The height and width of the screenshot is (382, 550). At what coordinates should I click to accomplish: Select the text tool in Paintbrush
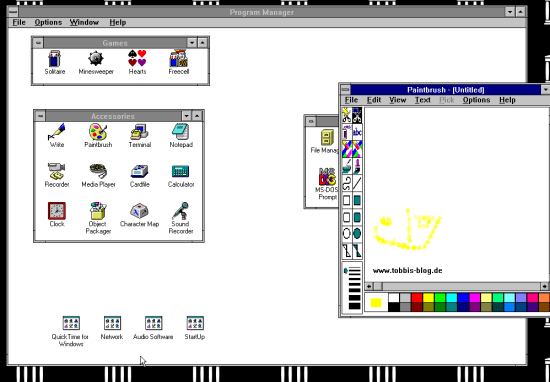click(x=357, y=132)
